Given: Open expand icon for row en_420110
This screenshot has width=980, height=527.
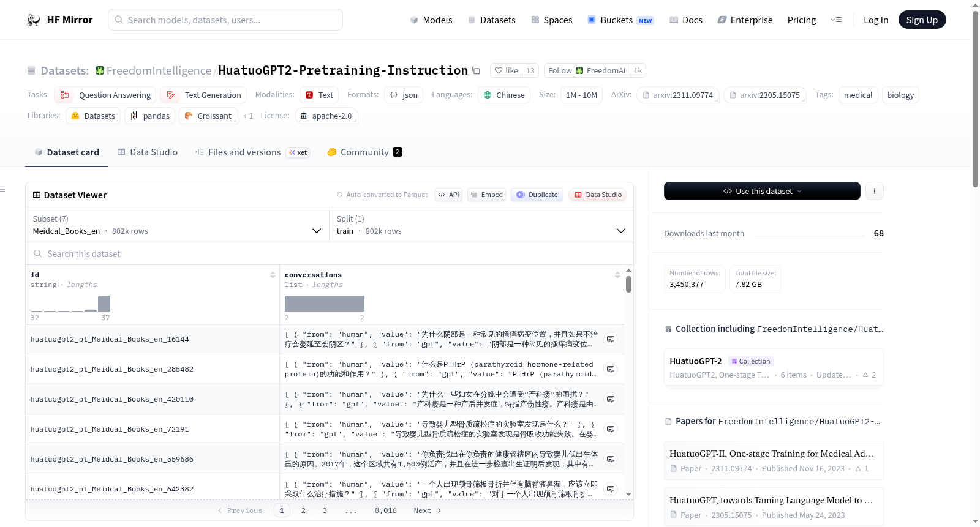Looking at the screenshot, I should (x=611, y=399).
